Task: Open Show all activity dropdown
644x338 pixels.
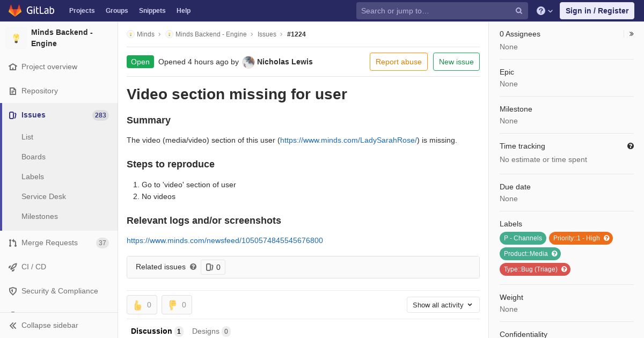Action: coord(443,305)
